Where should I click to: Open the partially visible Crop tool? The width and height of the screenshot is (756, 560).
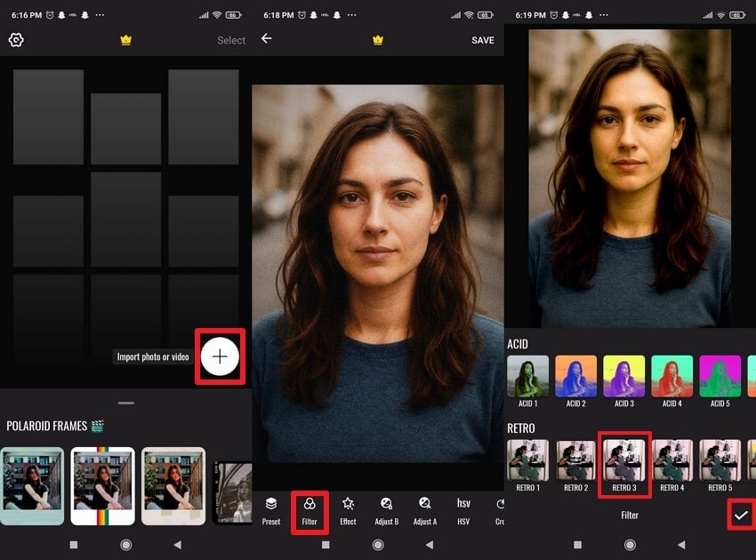(x=500, y=512)
